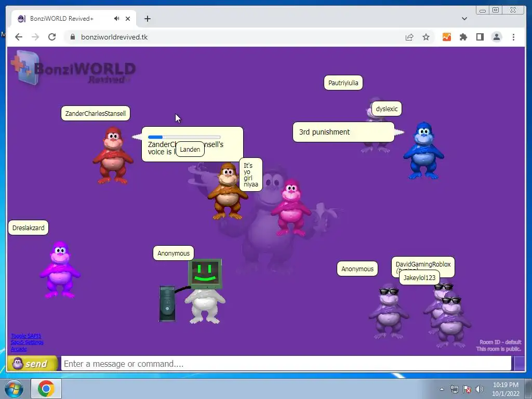The image size is (532, 399).
Task: Click the Jakeylol123 name tag
Action: (419, 277)
